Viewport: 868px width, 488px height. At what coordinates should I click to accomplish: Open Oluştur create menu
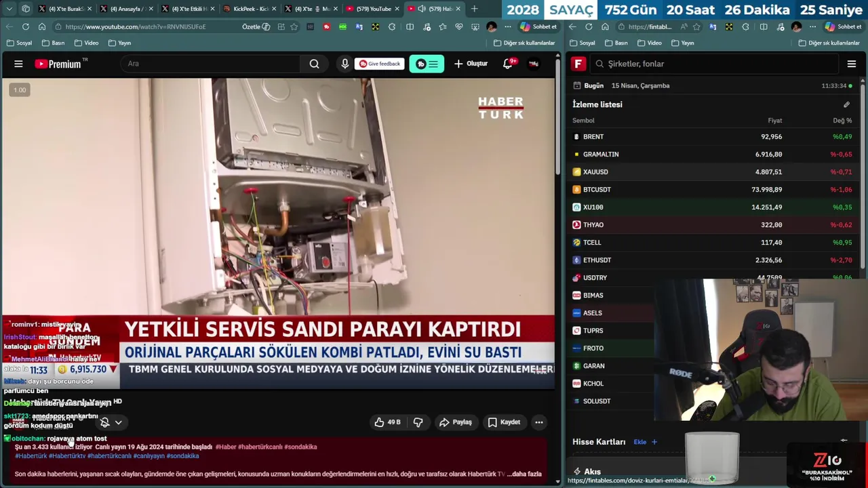[x=471, y=64]
